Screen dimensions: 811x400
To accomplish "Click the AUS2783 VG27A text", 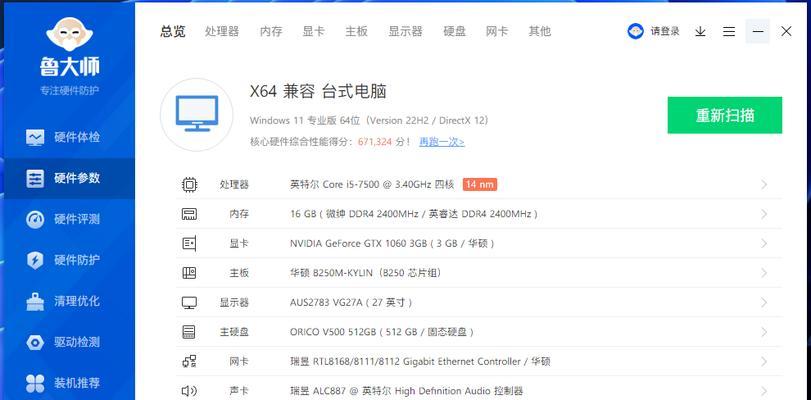I will [x=351, y=303].
